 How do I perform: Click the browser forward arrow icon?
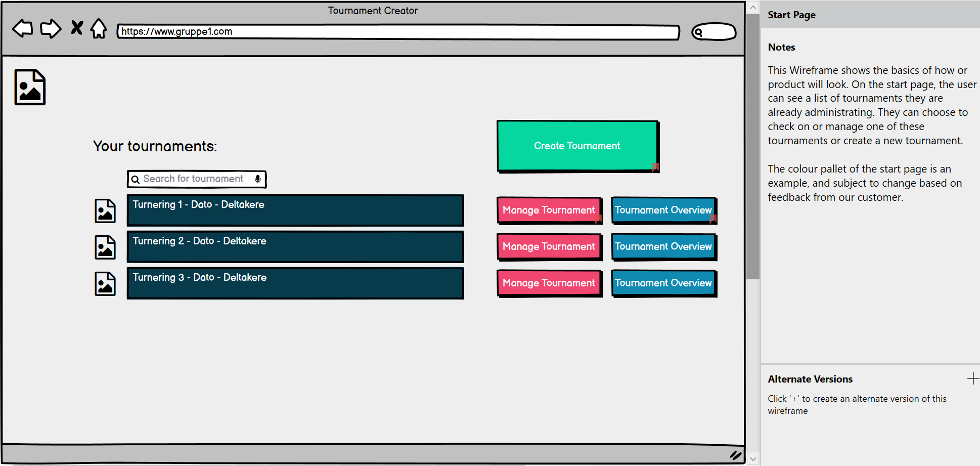51,28
